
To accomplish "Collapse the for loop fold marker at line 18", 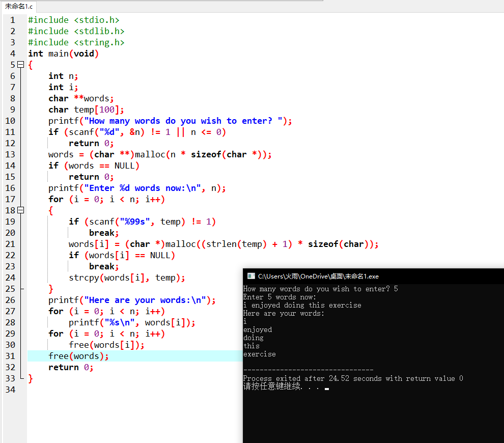I will [x=20, y=210].
